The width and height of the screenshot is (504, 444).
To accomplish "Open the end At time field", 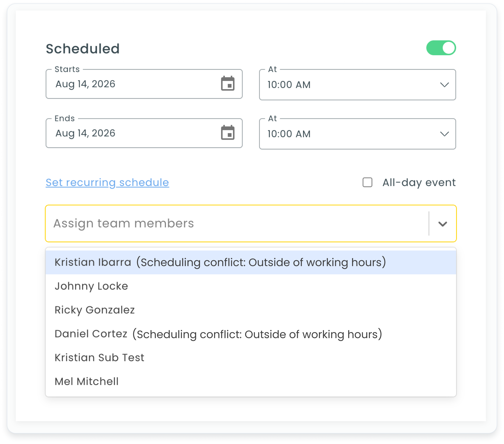I will point(357,134).
